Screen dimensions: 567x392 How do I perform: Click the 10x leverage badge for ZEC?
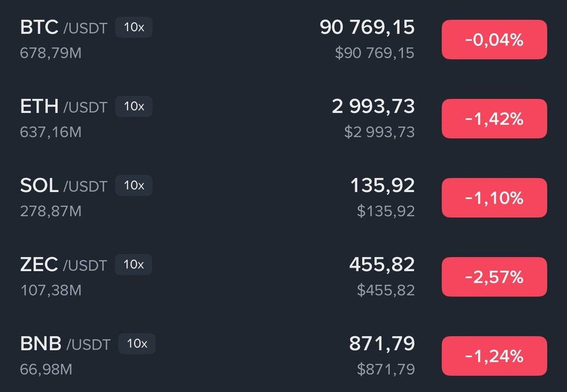134,265
